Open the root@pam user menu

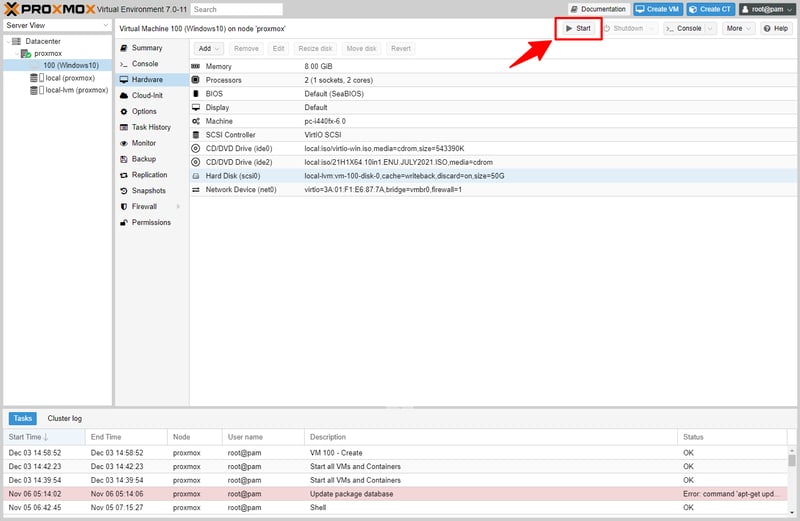(x=767, y=9)
